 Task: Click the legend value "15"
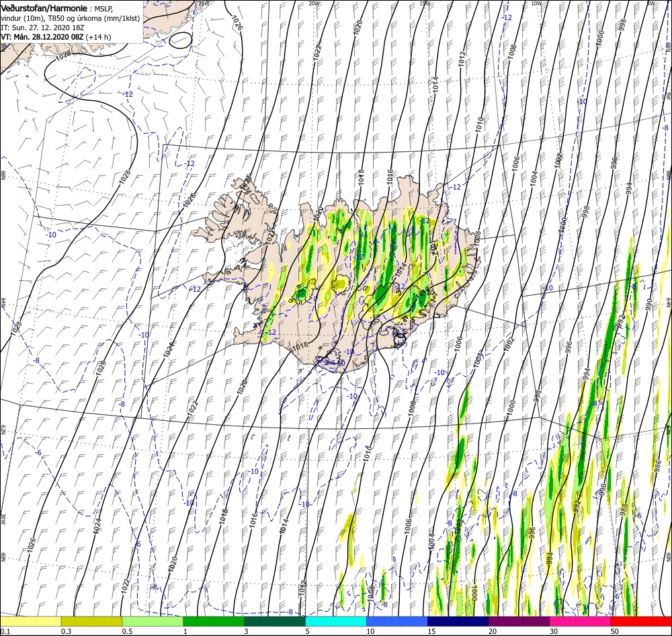pos(431,631)
